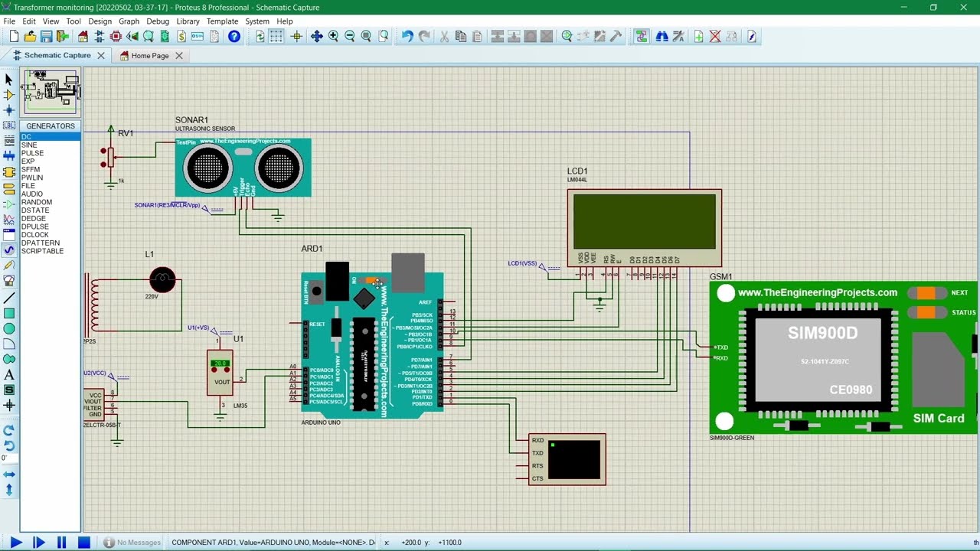
Task: Open the Debug menu
Action: (158, 21)
